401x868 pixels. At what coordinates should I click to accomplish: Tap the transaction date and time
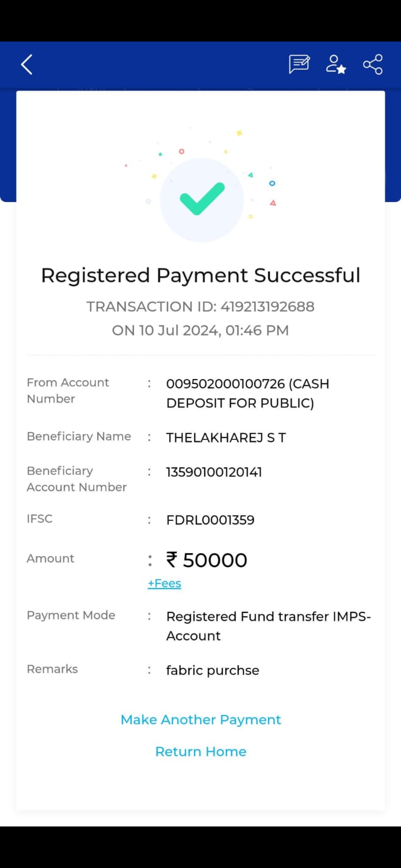point(200,330)
